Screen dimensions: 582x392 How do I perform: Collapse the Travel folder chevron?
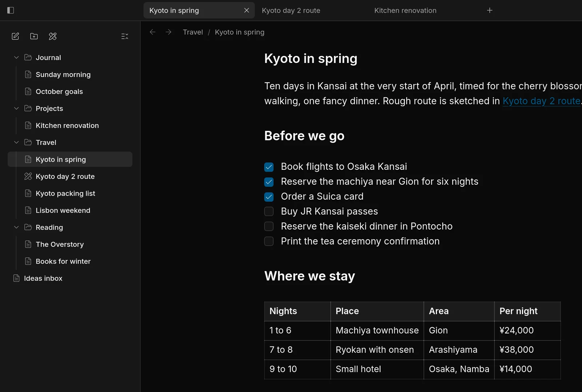[16, 142]
